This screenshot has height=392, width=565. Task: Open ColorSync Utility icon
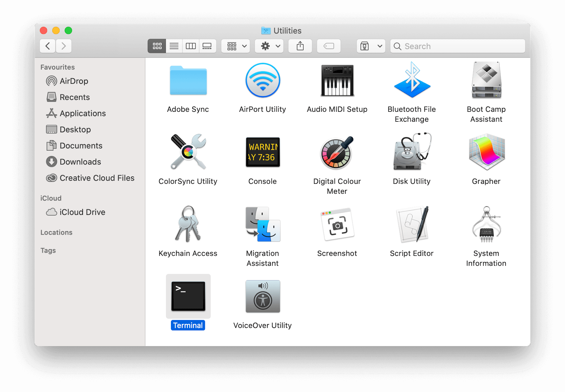(x=188, y=152)
